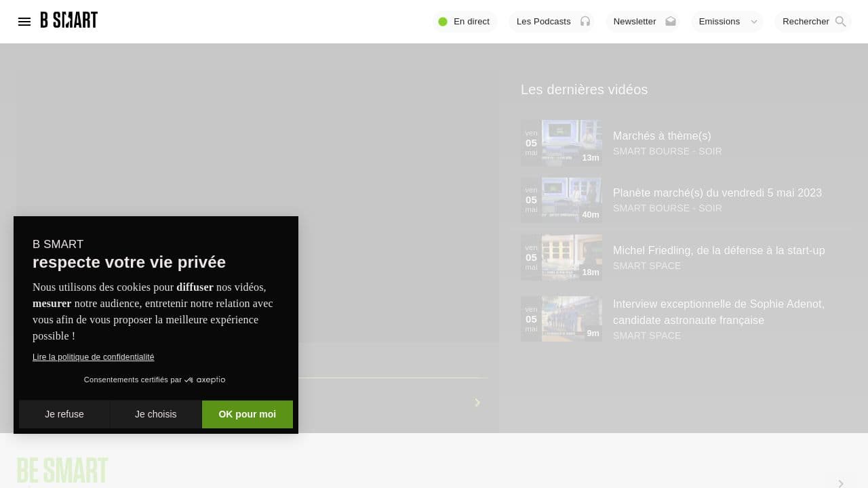Click the headphones icon beside Les Podcasts
The width and height of the screenshot is (868, 488).
click(x=585, y=22)
